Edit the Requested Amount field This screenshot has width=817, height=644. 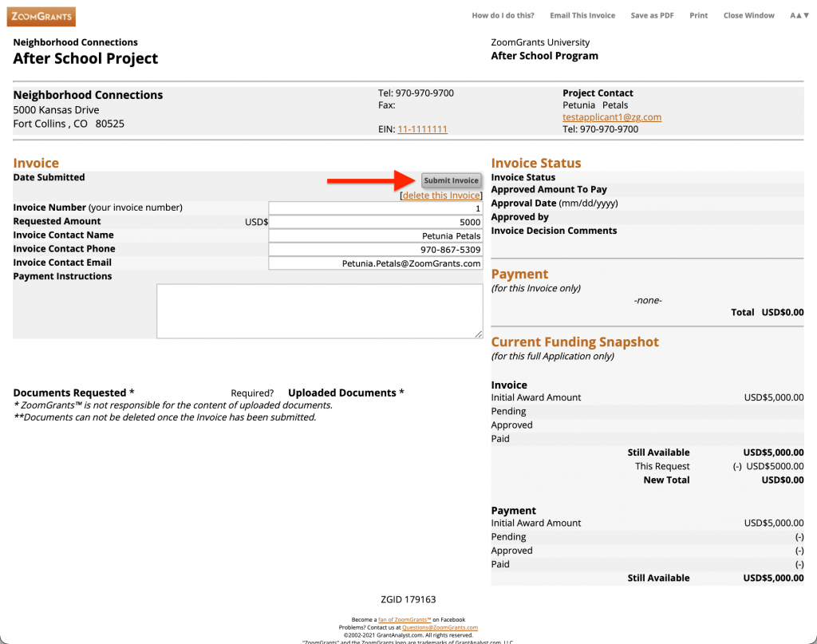click(375, 222)
